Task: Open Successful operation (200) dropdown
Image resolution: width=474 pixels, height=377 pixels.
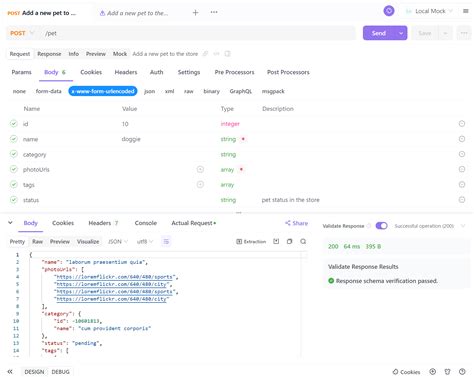Action: click(x=429, y=226)
